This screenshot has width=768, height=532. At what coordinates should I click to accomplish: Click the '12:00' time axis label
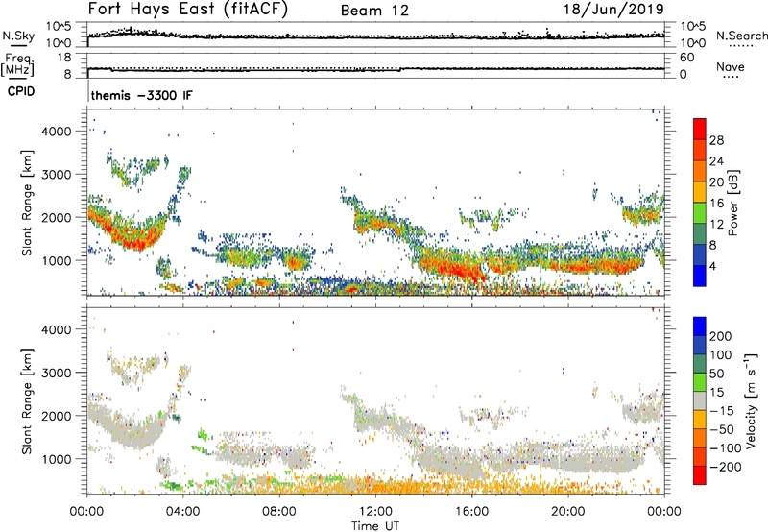(x=375, y=512)
